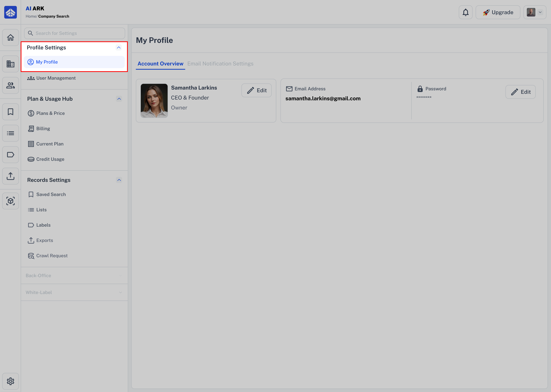The width and height of the screenshot is (551, 392).
Task: Click the rocket icon on Upgrade
Action: pos(486,12)
